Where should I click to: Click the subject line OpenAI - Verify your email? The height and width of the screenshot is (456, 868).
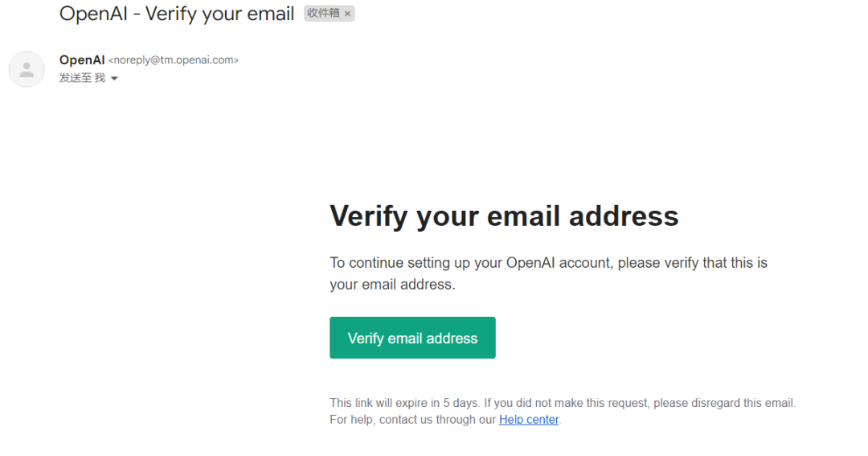click(x=177, y=14)
